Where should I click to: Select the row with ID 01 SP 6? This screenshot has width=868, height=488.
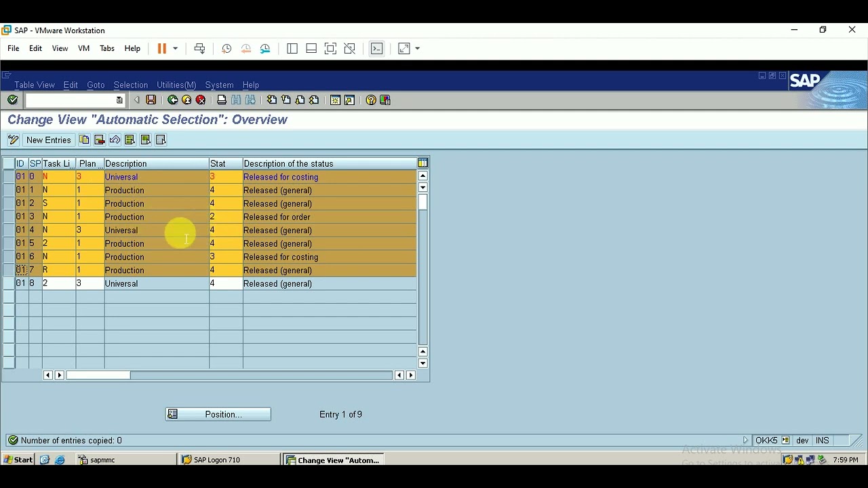(9, 257)
